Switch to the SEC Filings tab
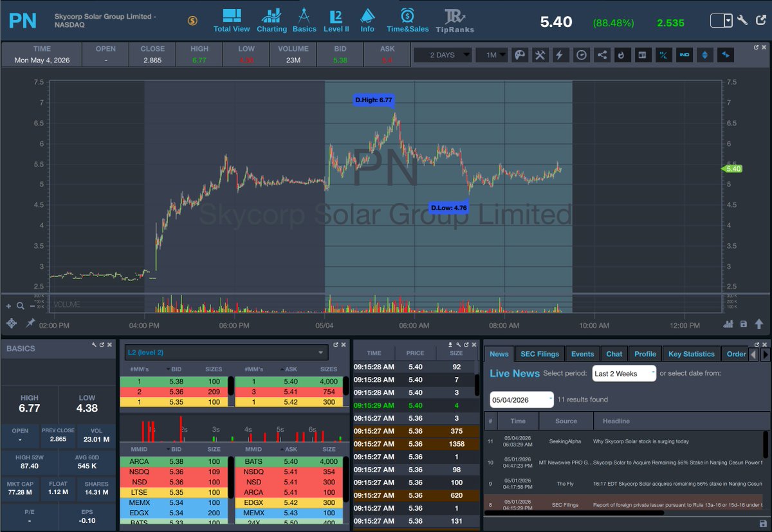The width and height of the screenshot is (772, 532). click(x=540, y=354)
